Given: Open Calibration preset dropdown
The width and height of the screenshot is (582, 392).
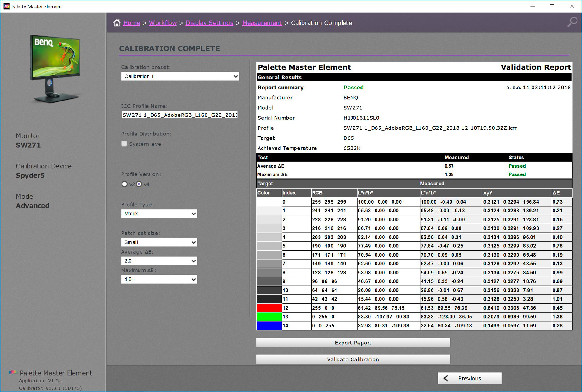Looking at the screenshot, I should tap(180, 76).
